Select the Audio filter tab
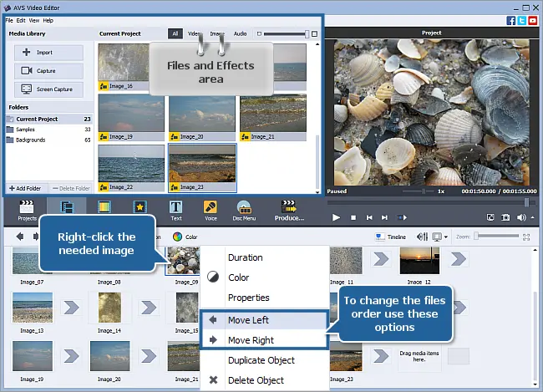The image size is (543, 392). [x=240, y=33]
